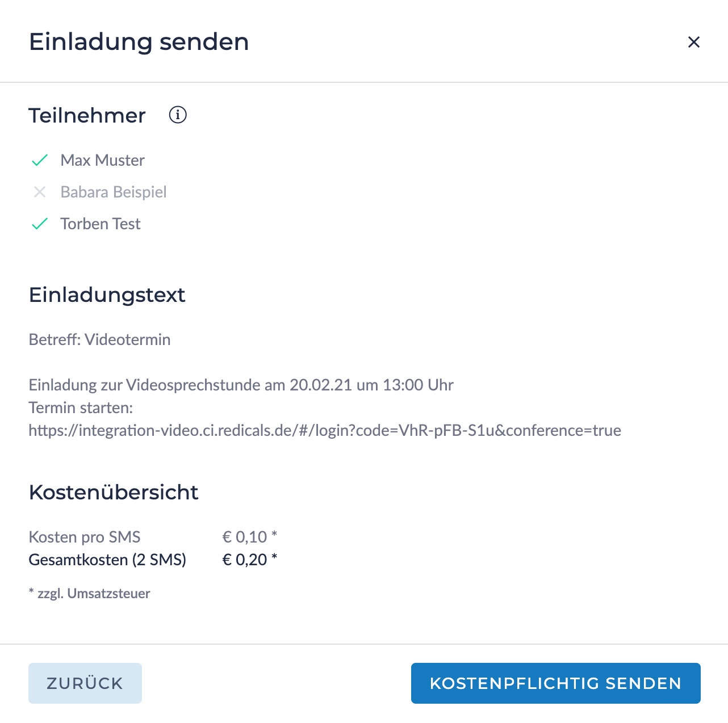Click the info icon beside Teilnehmer
This screenshot has height=723, width=728.
click(x=178, y=115)
